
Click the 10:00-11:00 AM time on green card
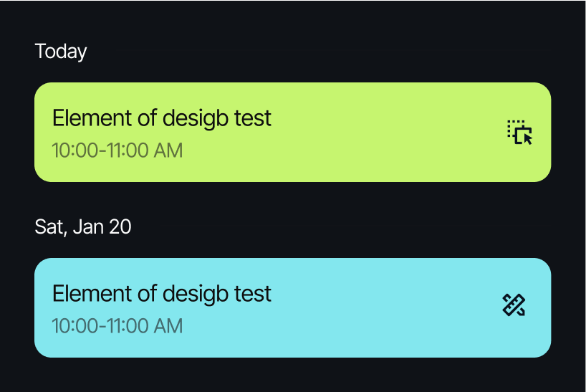coord(117,151)
